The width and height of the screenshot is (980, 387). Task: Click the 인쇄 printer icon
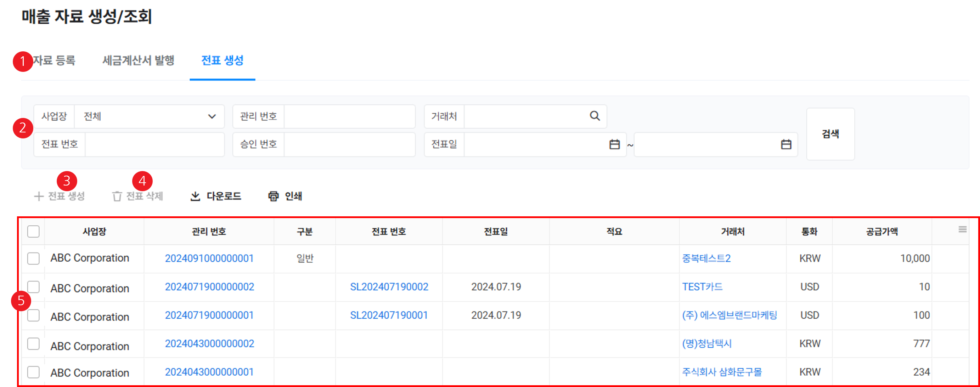pyautogui.click(x=273, y=196)
